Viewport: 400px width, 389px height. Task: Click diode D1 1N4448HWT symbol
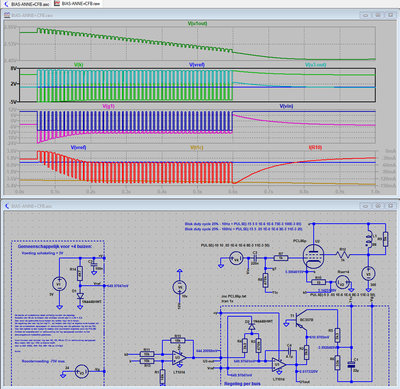80,296
